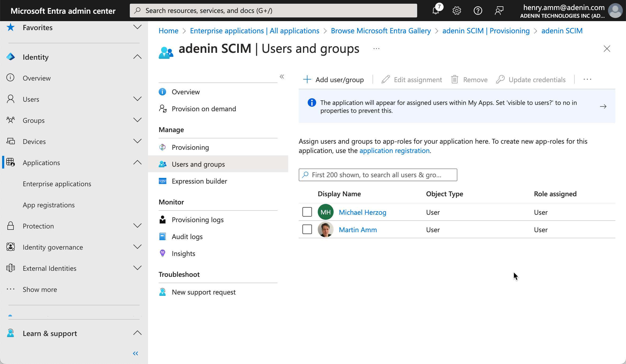
Task: Open the notifications bell icon
Action: tap(436, 11)
